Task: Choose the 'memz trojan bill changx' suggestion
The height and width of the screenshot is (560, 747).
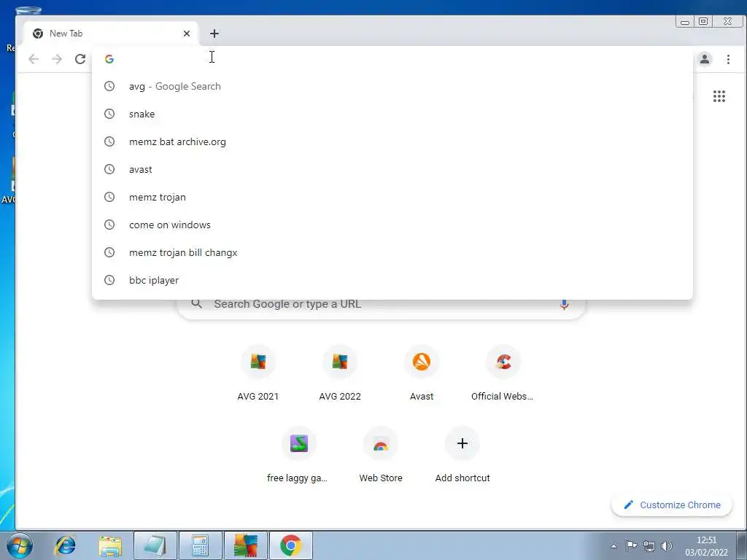Action: tap(392, 252)
